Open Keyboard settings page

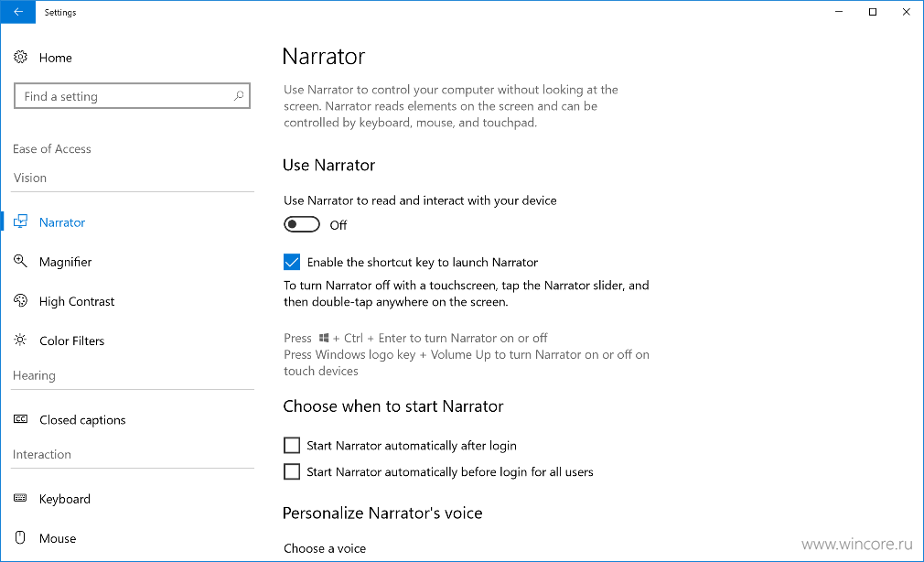pos(65,499)
